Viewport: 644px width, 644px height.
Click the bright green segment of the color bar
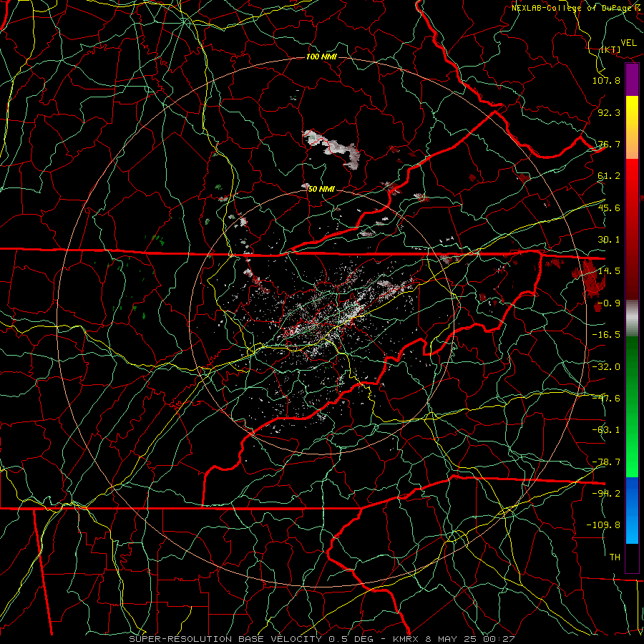pos(632,406)
